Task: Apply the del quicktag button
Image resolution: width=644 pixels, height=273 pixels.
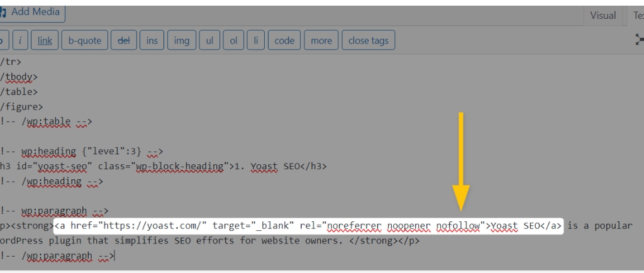Action: point(124,40)
